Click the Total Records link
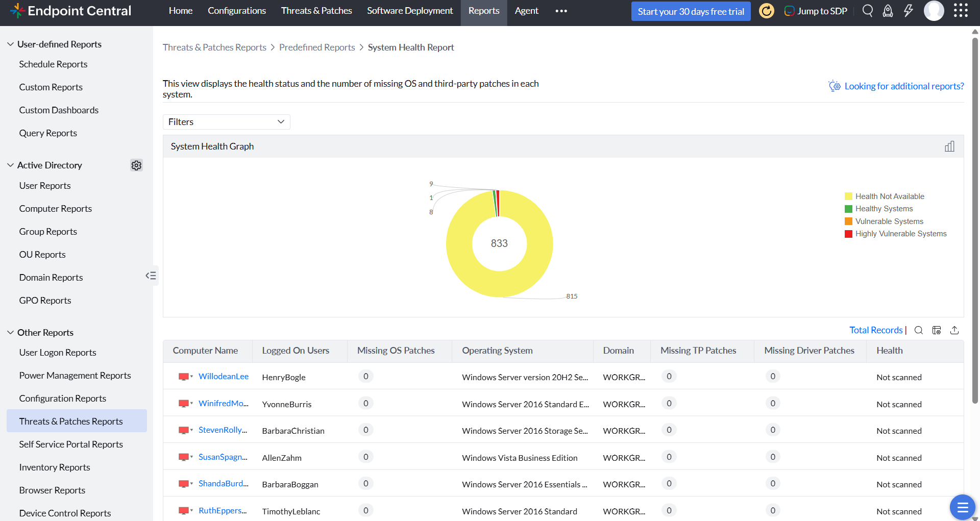 [x=876, y=330]
